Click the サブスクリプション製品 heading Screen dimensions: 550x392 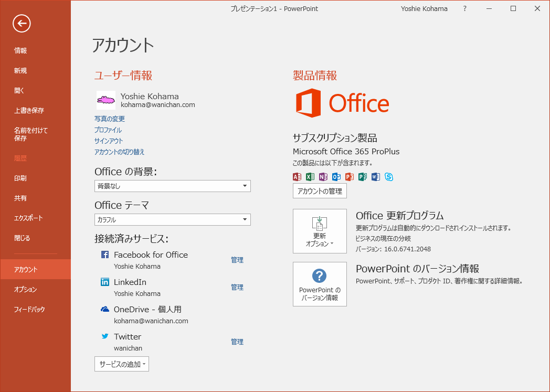click(335, 138)
